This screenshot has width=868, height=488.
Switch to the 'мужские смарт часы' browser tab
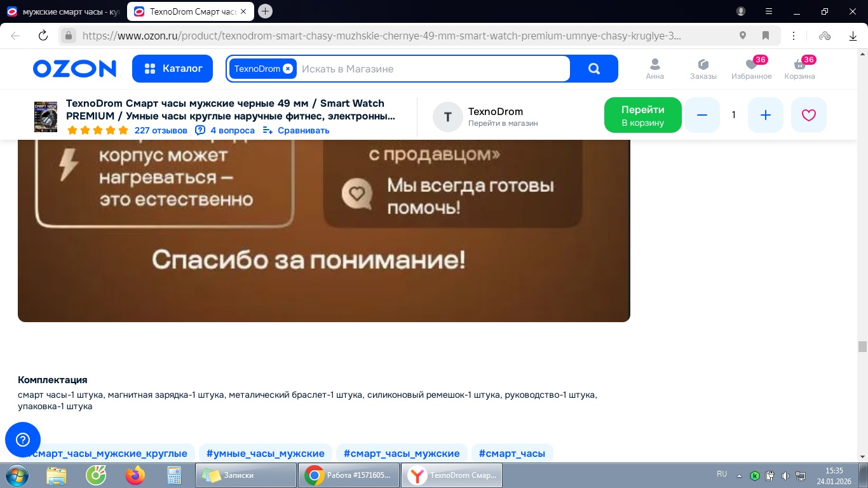62,11
